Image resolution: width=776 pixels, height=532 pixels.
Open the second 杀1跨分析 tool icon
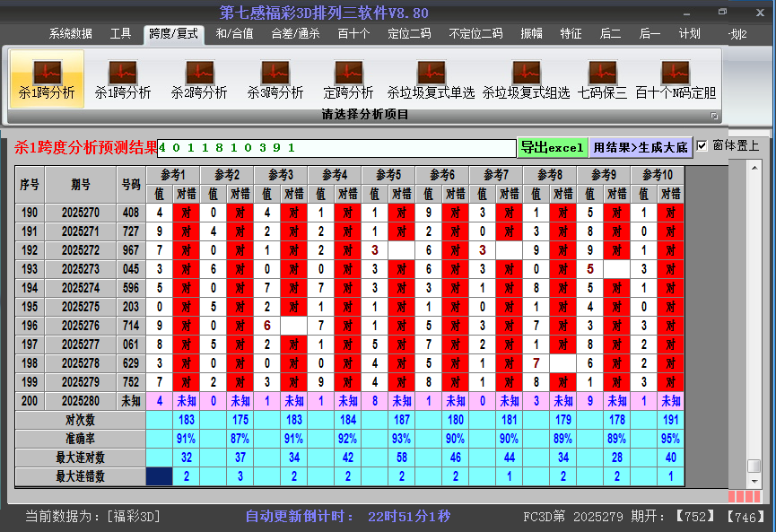(x=121, y=79)
